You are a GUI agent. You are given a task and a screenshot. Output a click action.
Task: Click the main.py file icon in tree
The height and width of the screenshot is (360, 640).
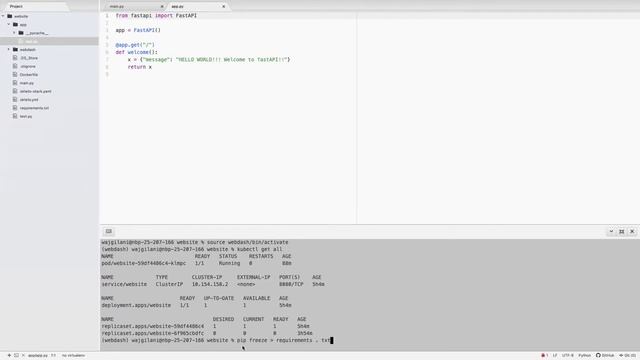pyautogui.click(x=15, y=83)
